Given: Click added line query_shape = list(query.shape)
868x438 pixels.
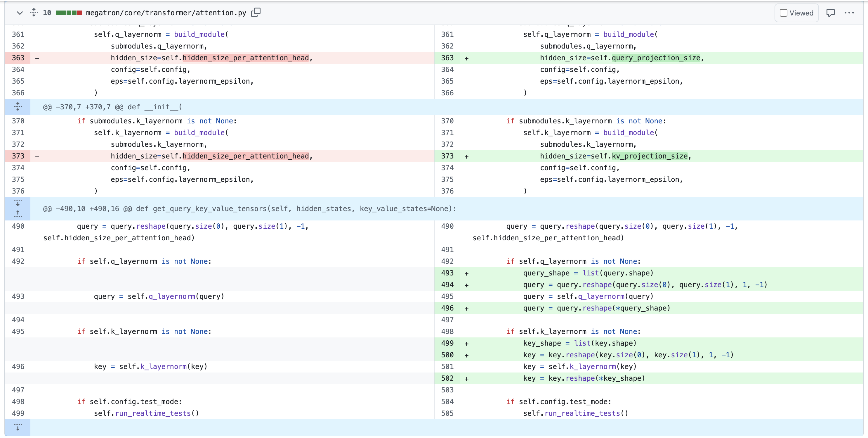Looking at the screenshot, I should (x=588, y=273).
